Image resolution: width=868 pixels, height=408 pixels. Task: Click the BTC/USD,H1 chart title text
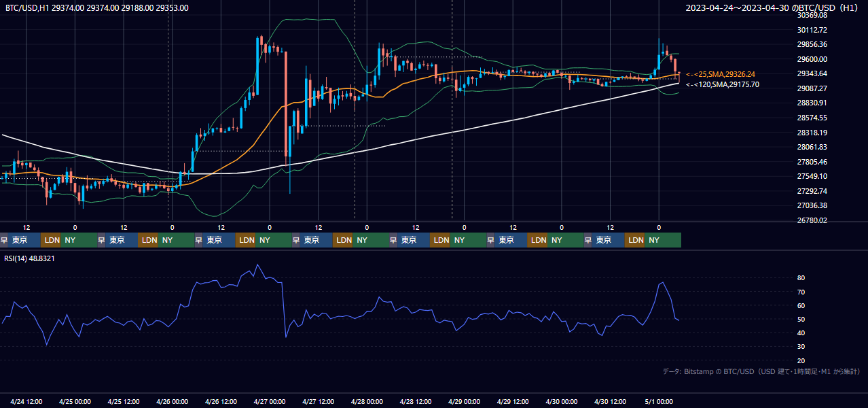pos(97,8)
